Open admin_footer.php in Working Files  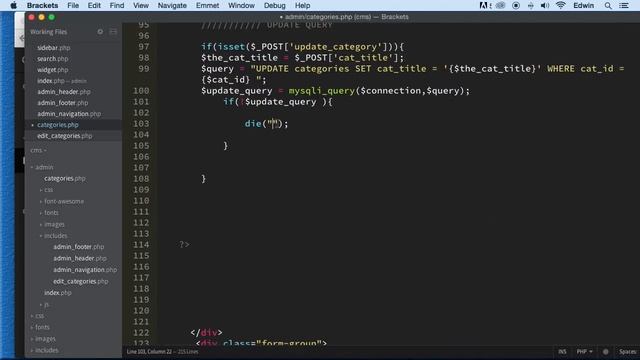(x=62, y=103)
